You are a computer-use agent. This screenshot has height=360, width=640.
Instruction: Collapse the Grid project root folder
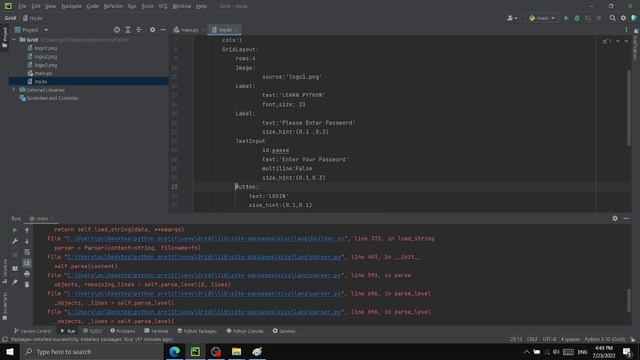tap(14, 40)
